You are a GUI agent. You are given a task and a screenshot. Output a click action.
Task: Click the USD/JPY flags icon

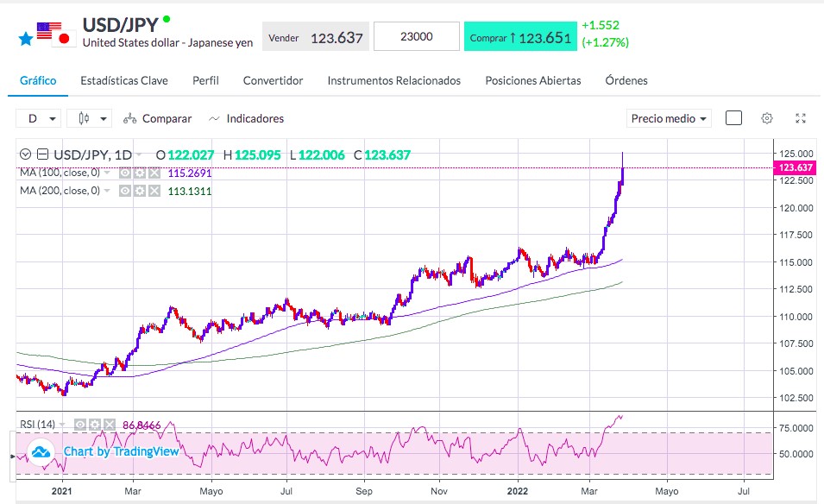(x=56, y=34)
